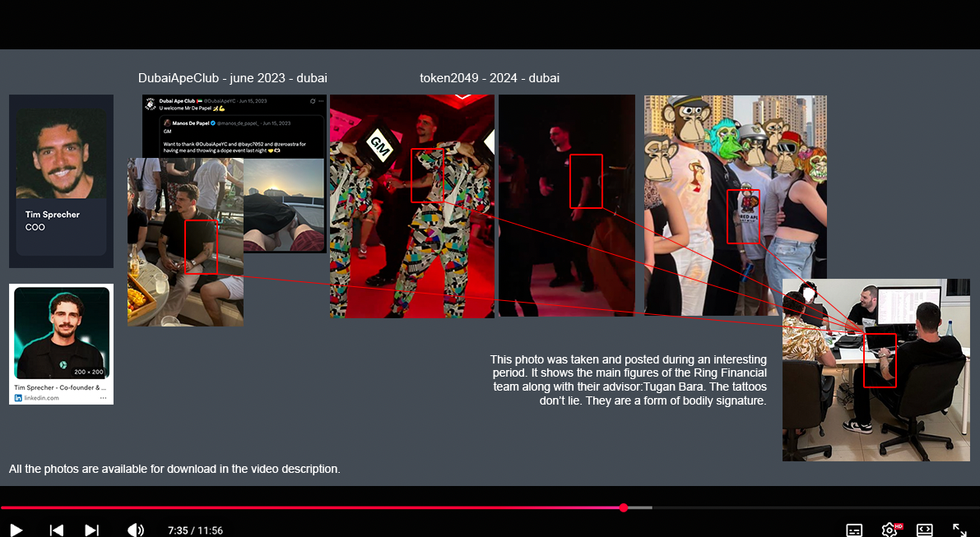Click the red-lit party photo with GM signs
Image resolution: width=980 pixels, height=537 pixels.
[x=412, y=206]
